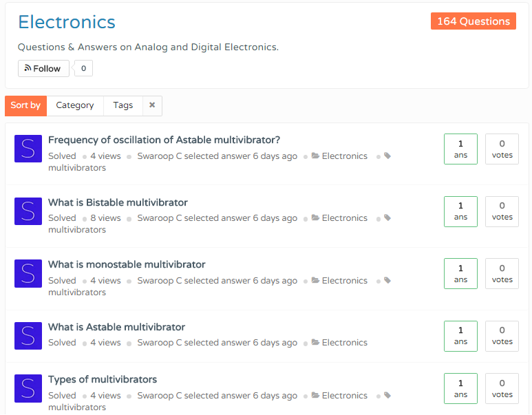Viewport: 532px width, 415px height.
Task: Open the Category sort option
Action: click(75, 105)
